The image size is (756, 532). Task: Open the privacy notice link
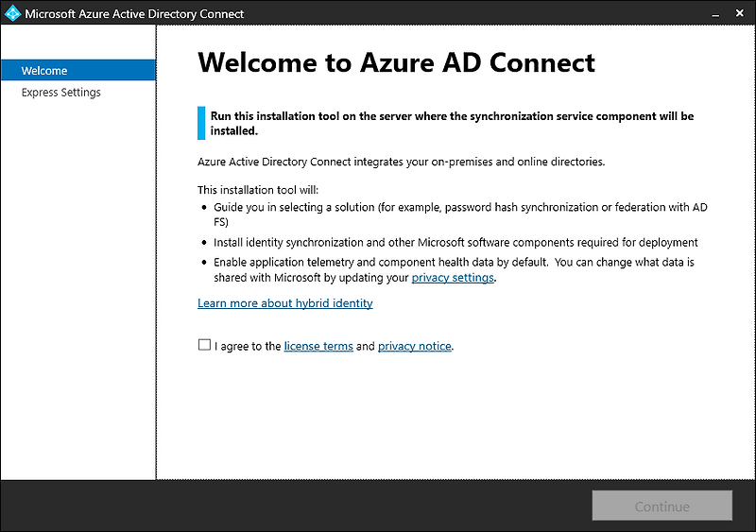pos(414,347)
